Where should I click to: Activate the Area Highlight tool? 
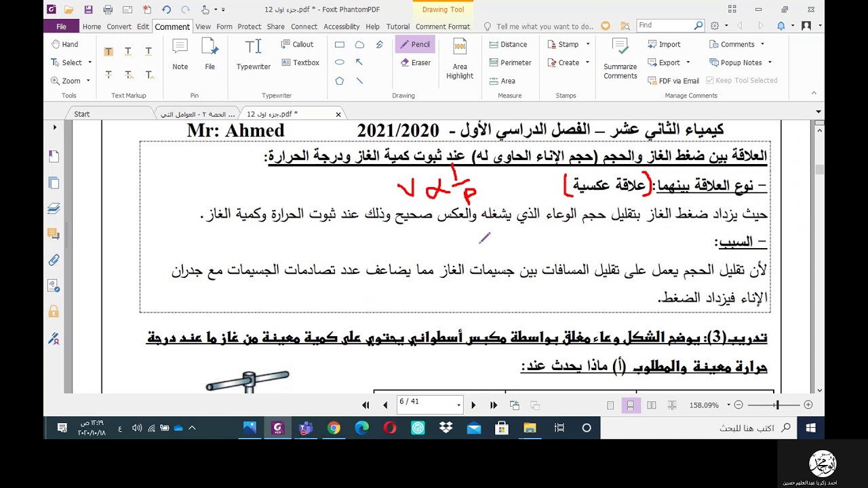460,59
